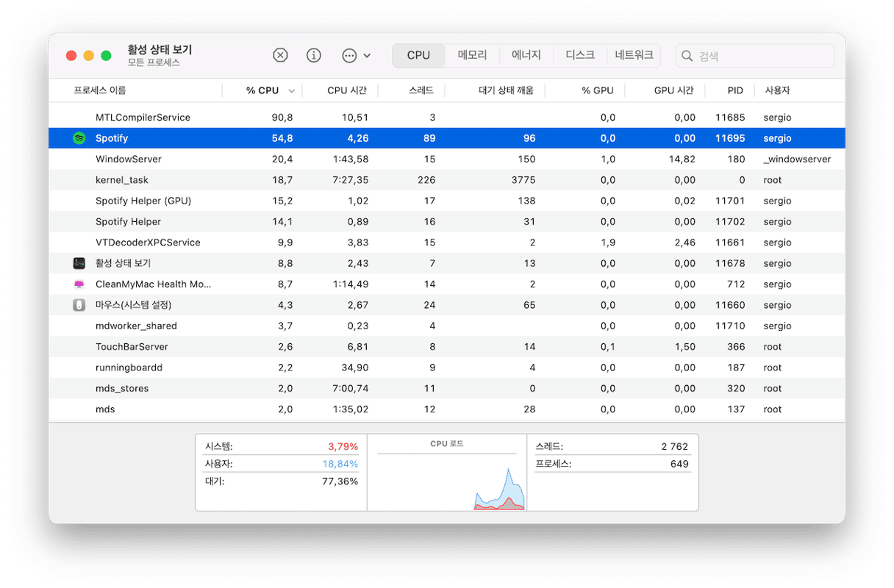Sort by 사용자 column header

pos(777,90)
